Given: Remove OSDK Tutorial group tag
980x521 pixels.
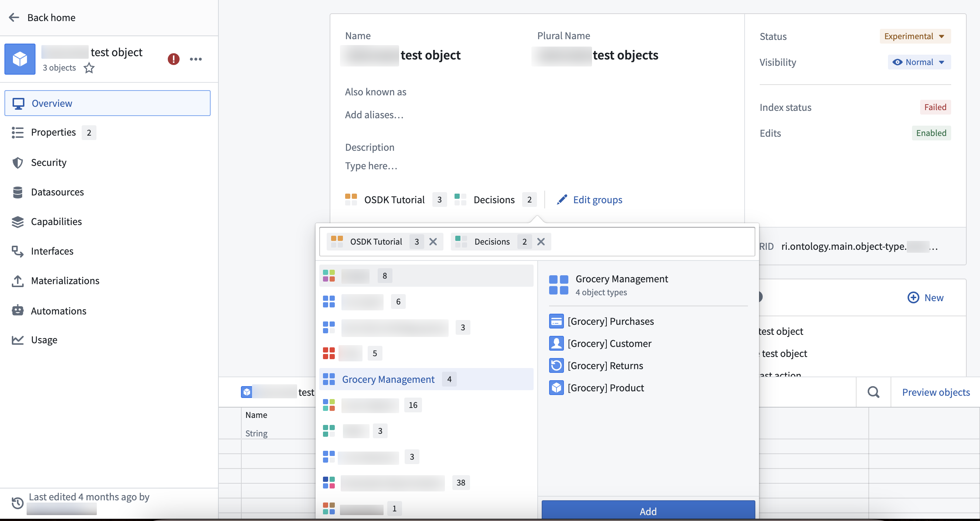Looking at the screenshot, I should pos(433,242).
